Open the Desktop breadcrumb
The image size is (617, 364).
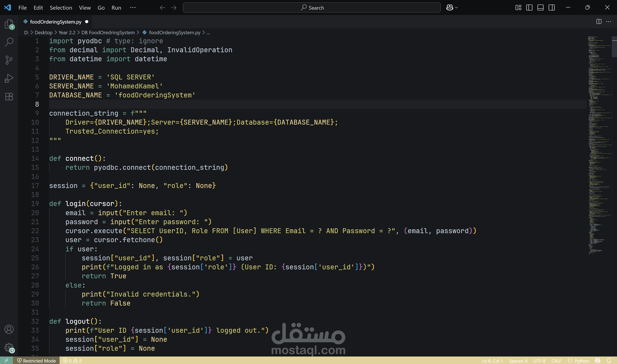click(44, 32)
